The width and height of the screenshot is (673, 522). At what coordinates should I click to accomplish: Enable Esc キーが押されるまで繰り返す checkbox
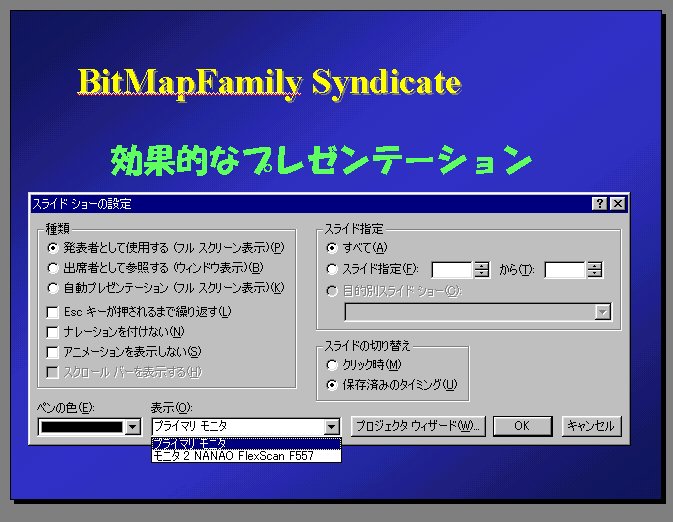(x=53, y=312)
